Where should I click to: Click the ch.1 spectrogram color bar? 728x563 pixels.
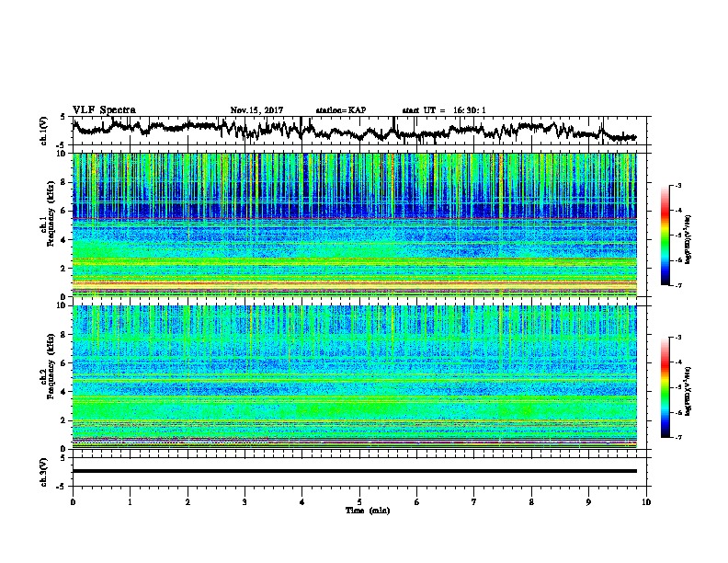(x=665, y=236)
